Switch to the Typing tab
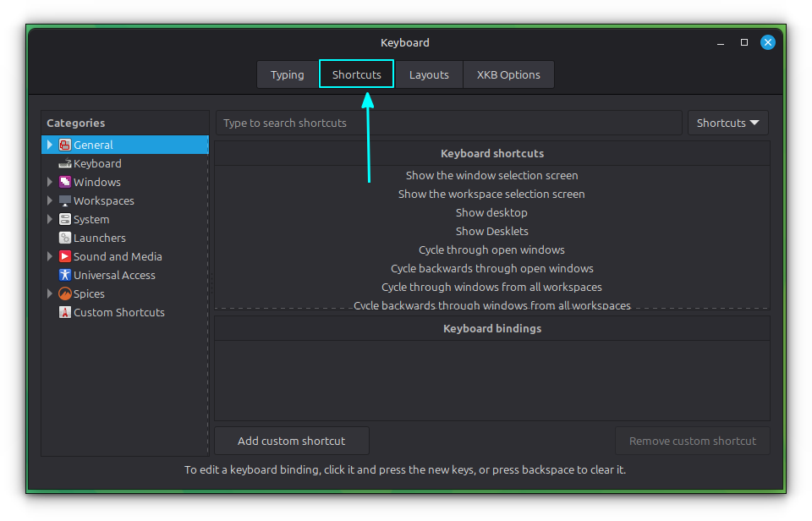 [288, 74]
